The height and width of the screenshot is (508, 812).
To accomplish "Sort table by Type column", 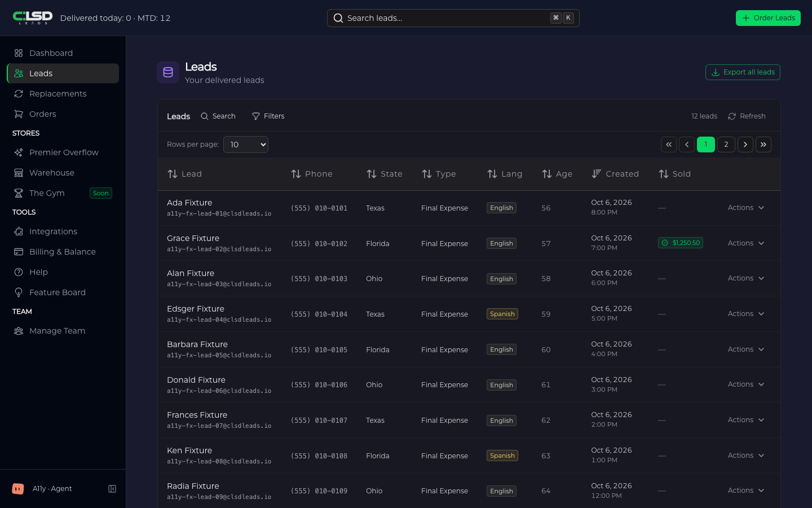I will [x=439, y=174].
